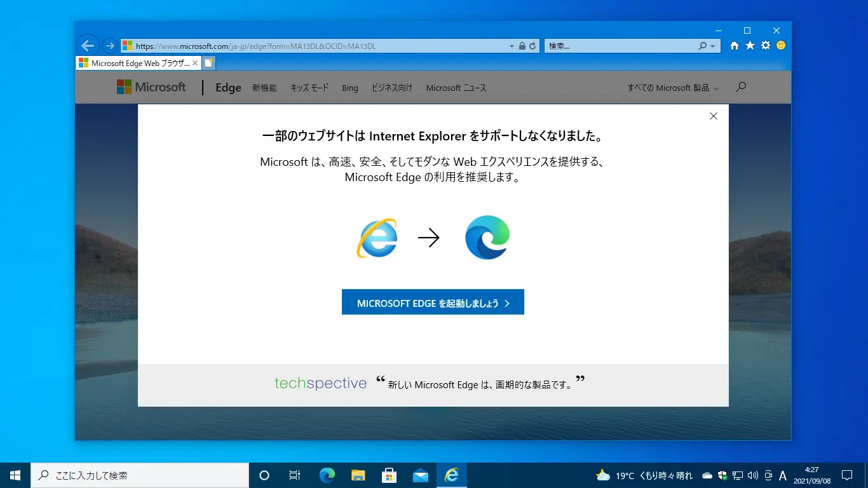
Task: Click the IE forward arrow button
Action: coord(109,46)
